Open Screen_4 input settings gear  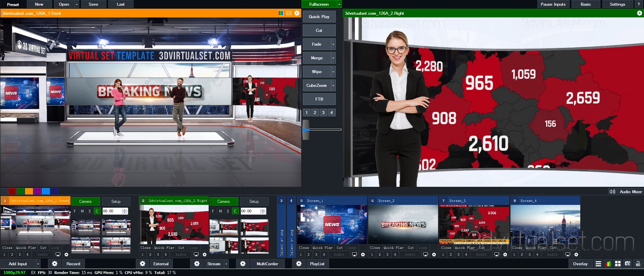(x=576, y=255)
